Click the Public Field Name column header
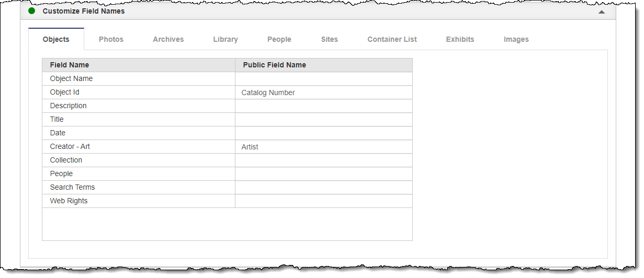This screenshot has width=644, height=278. pos(274,65)
